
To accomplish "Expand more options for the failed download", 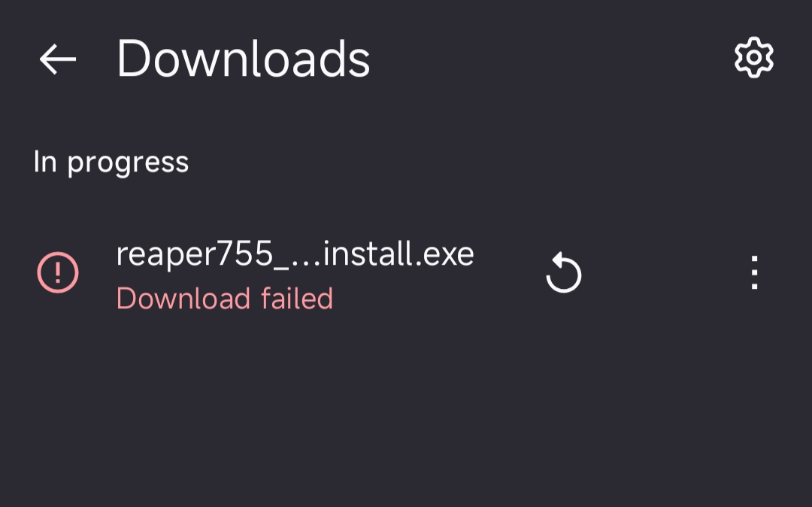I will coord(754,273).
